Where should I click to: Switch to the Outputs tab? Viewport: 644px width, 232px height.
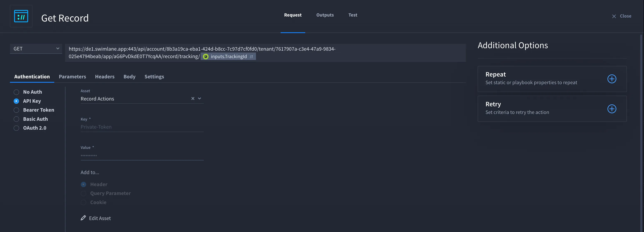(325, 15)
